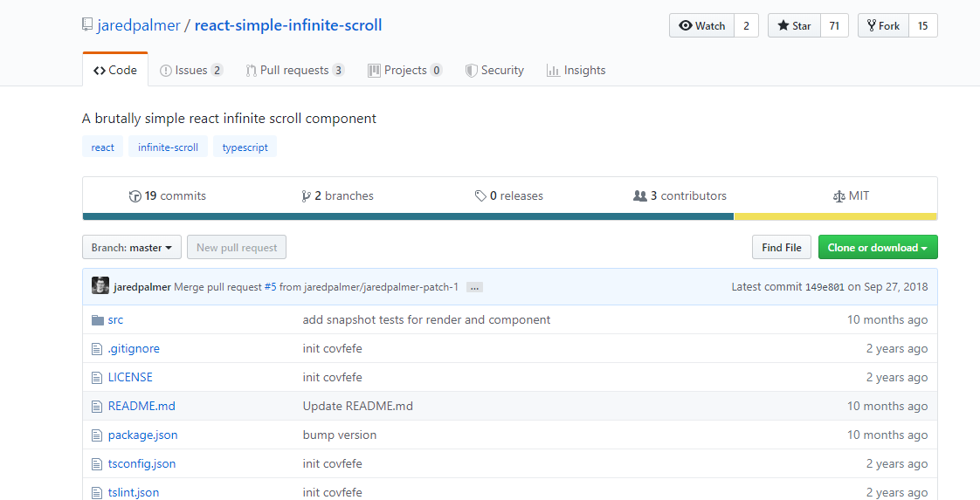Viewport: 980px width, 500px height.
Task: View the MIT license
Action: click(852, 196)
